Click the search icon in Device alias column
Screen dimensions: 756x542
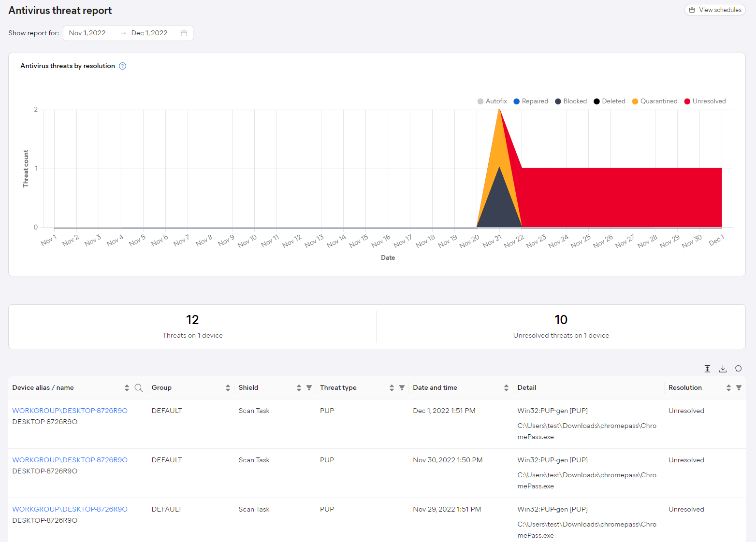[x=139, y=388]
